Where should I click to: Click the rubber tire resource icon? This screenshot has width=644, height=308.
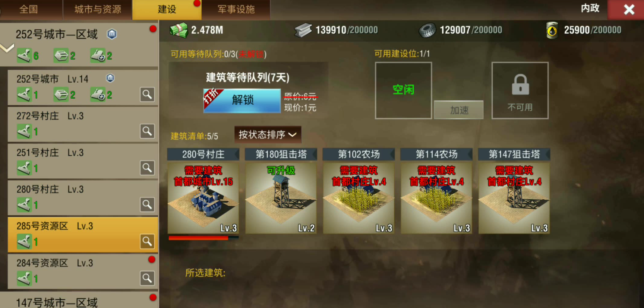427,30
